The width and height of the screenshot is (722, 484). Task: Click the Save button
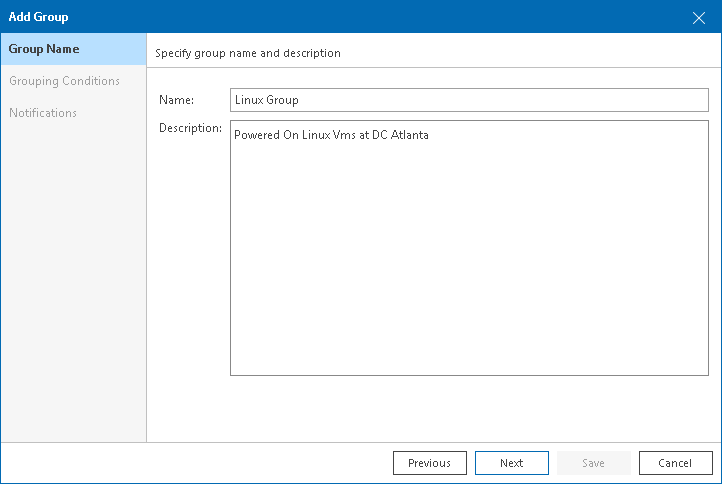593,463
